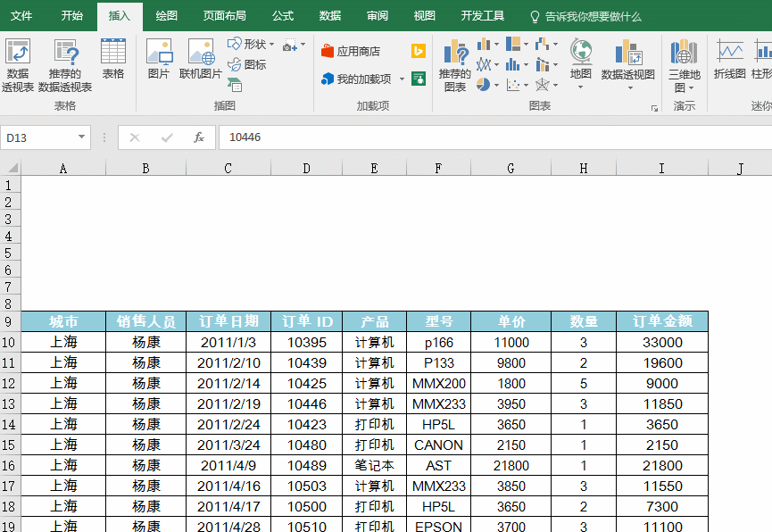The height and width of the screenshot is (532, 772).
Task: Click the formula bar showing 10446
Action: pos(495,137)
